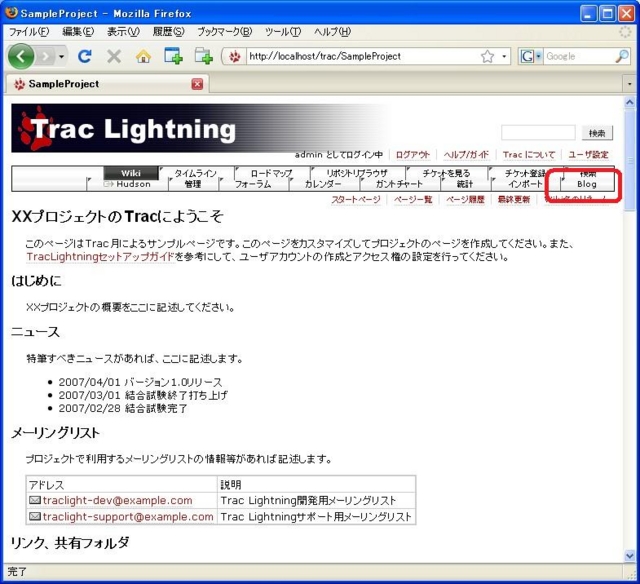Click the 2007/04/01 バージョン1.0リリース news item
This screenshot has width=640, height=584.
coord(140,382)
